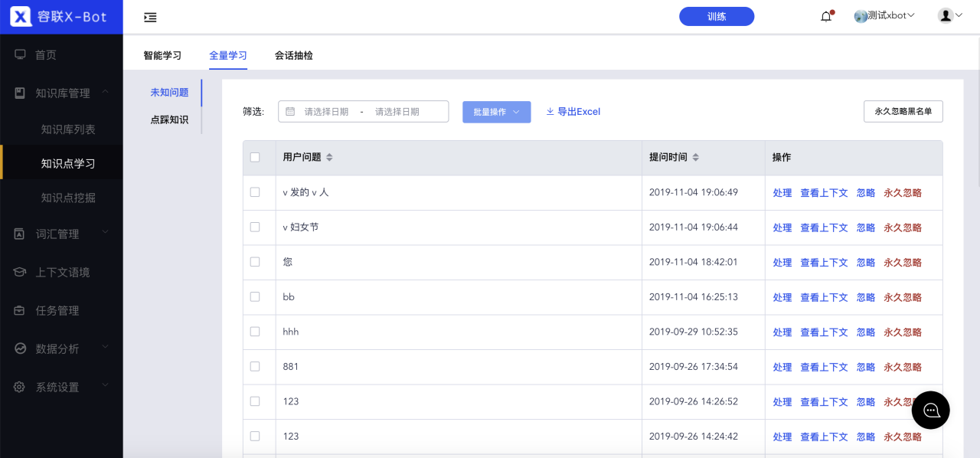Click the 首页 monitor icon

20,55
